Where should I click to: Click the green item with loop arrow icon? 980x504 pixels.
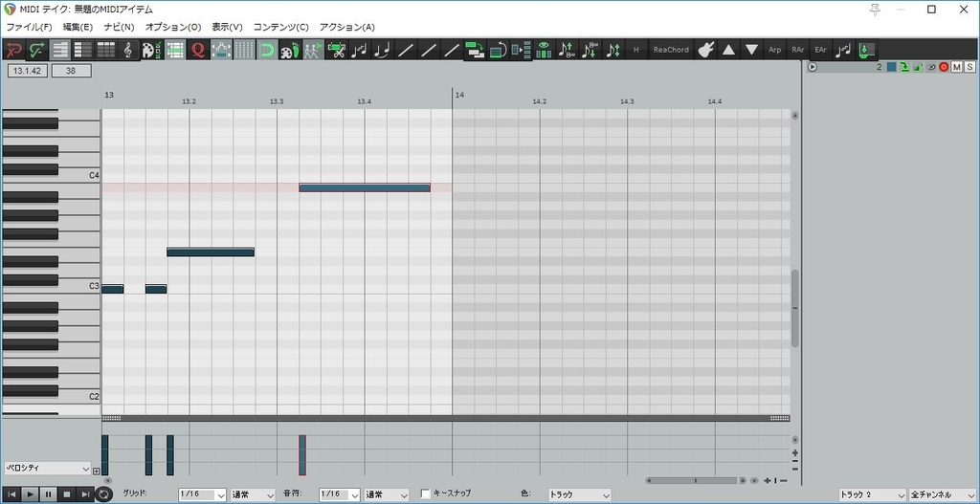[498, 50]
